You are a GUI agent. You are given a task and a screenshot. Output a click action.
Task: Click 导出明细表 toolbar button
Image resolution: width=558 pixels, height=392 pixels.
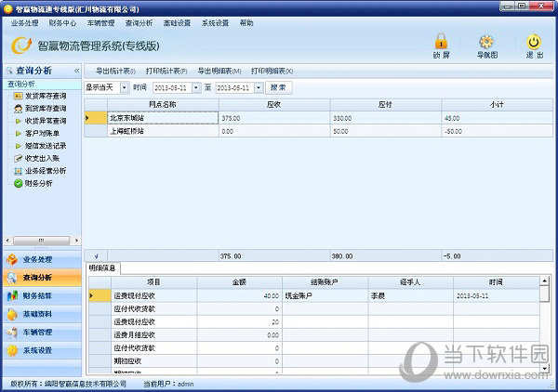[x=219, y=72]
